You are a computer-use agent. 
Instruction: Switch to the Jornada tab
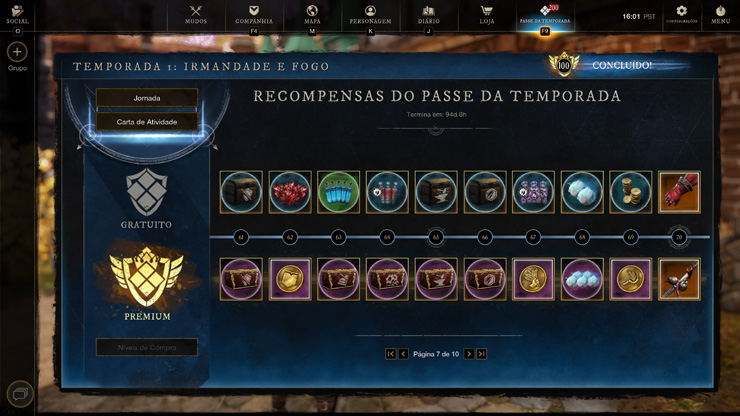coord(147,98)
